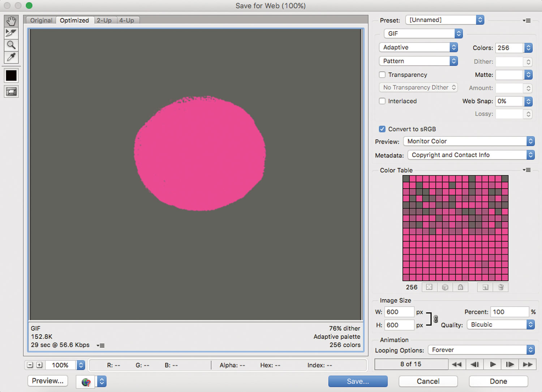The height and width of the screenshot is (392, 542).
Task: Click the Preview... button
Action: [x=48, y=381]
